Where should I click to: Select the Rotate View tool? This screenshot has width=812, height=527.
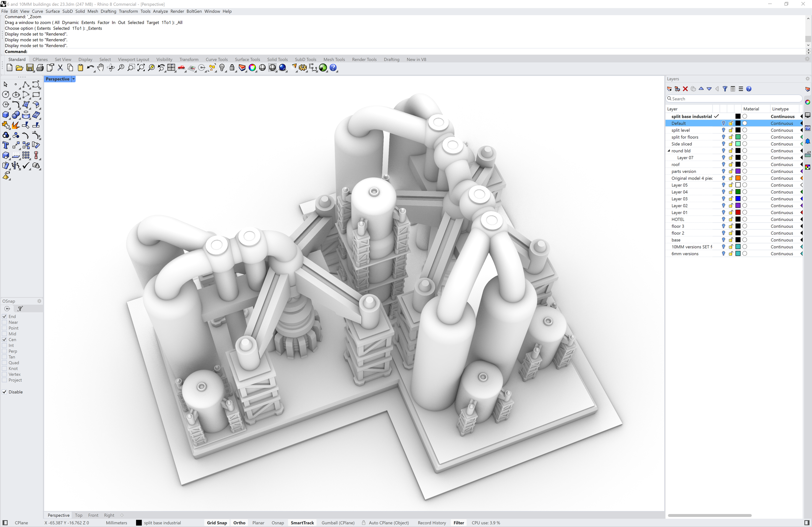coord(110,68)
